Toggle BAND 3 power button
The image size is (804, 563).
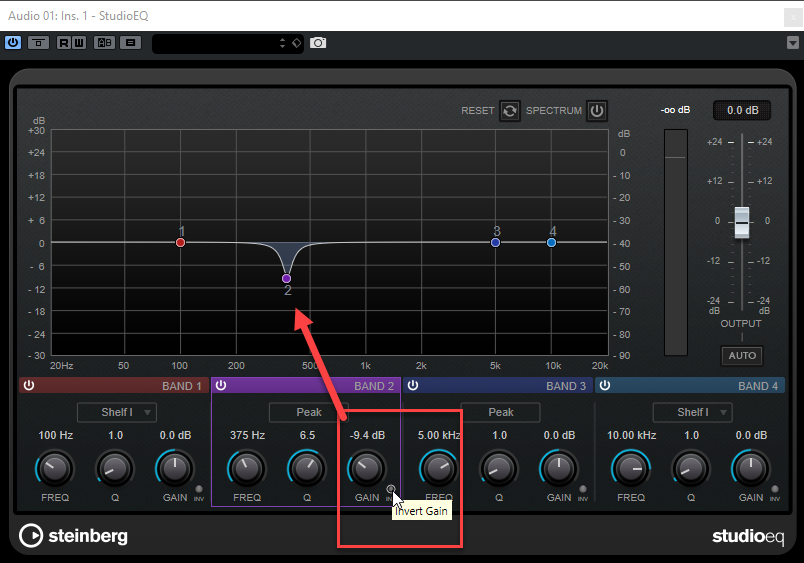point(413,385)
